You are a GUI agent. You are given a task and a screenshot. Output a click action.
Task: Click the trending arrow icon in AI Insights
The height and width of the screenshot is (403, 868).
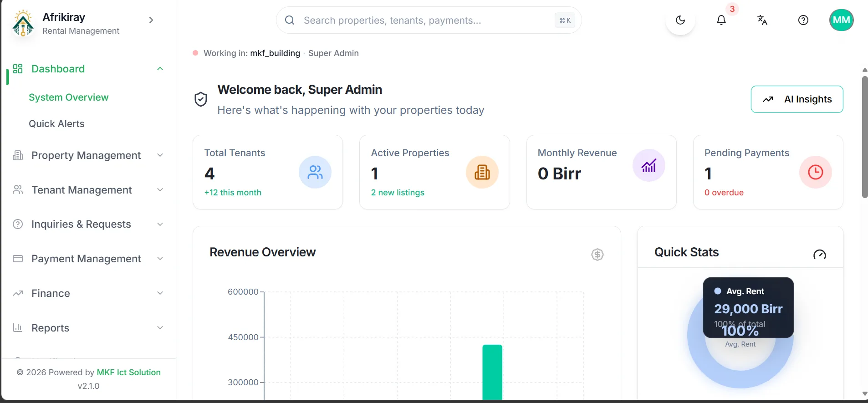pos(768,99)
